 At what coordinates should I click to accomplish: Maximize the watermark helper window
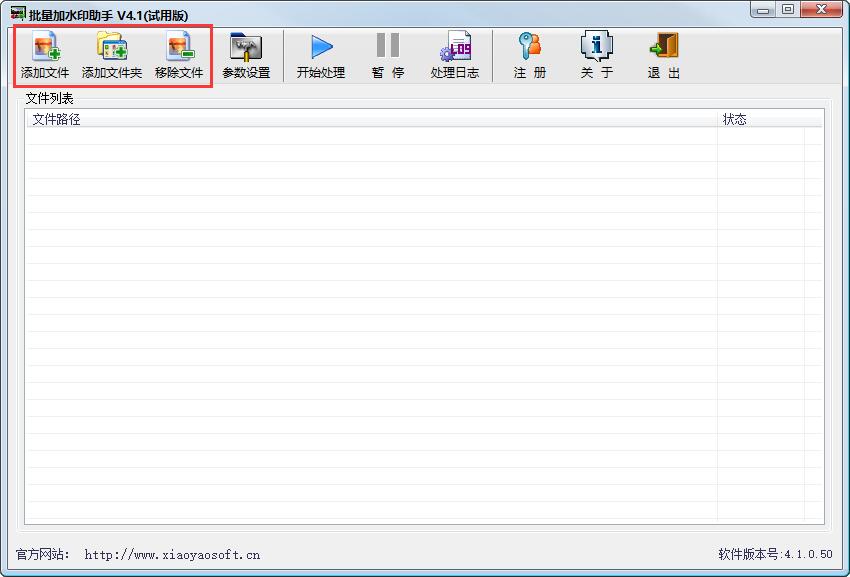click(788, 10)
